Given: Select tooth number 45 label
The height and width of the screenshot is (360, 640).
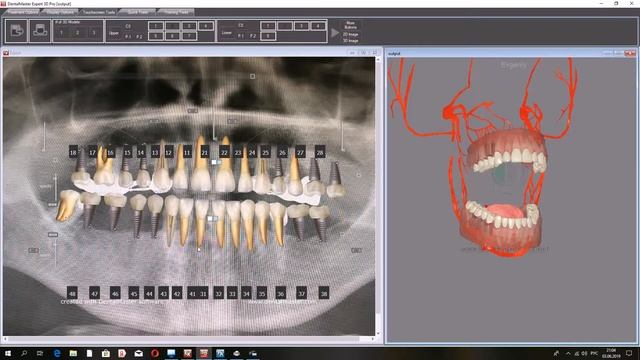Looking at the screenshot, I should point(133,293).
